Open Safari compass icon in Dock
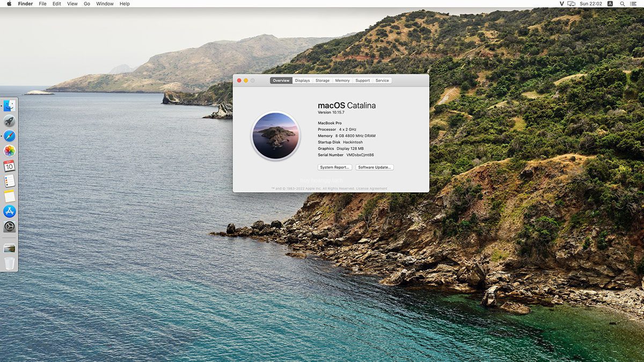Image resolution: width=644 pixels, height=362 pixels. 9,136
